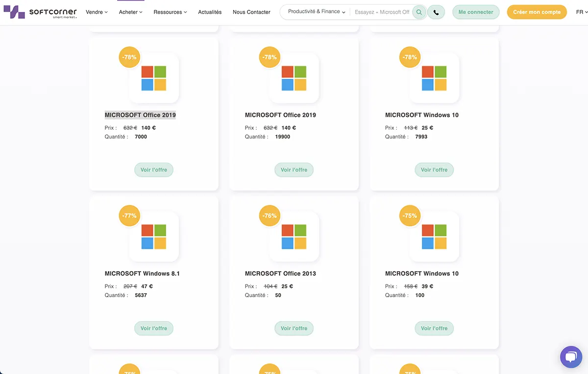Click the Me connecter button
Viewport: 588px width, 374px height.
click(476, 12)
